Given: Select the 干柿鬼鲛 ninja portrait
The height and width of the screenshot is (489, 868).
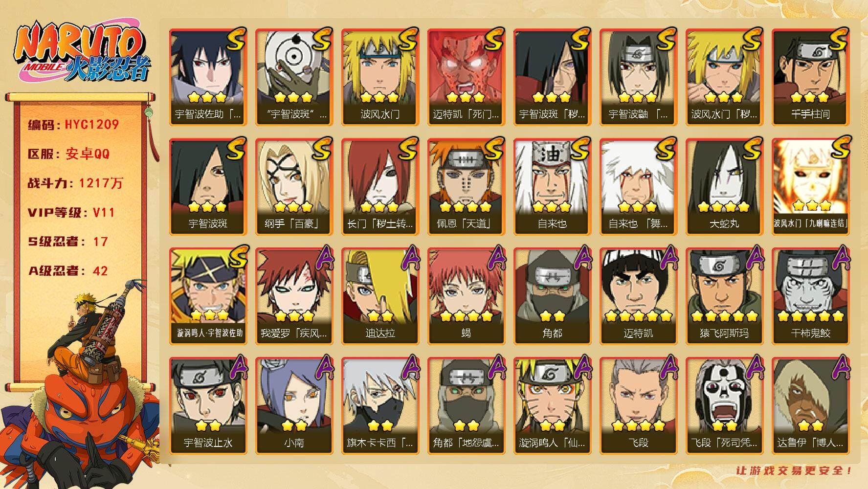Looking at the screenshot, I should [x=810, y=296].
